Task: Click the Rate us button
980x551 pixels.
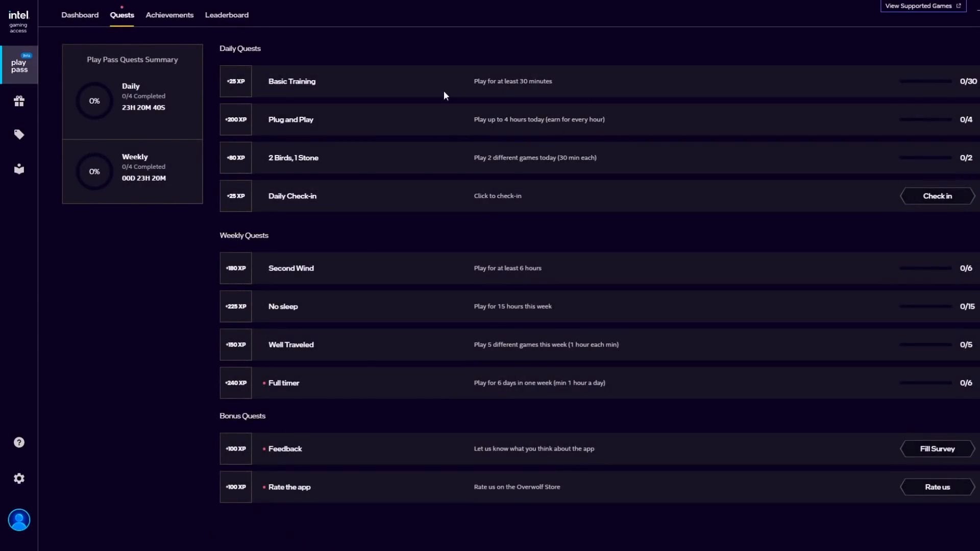Action: 937,487
